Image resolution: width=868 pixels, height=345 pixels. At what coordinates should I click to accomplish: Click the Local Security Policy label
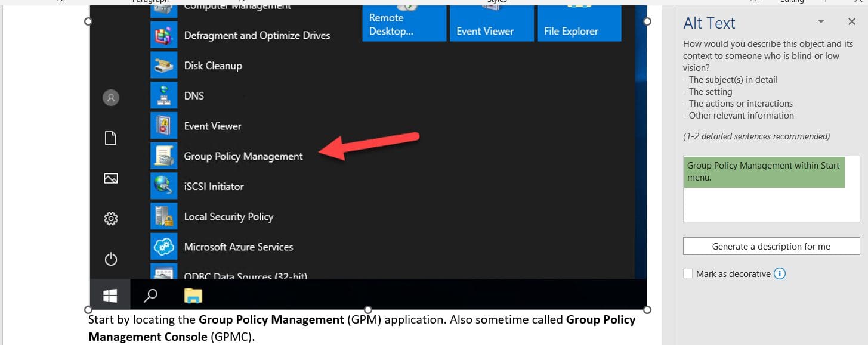click(228, 216)
